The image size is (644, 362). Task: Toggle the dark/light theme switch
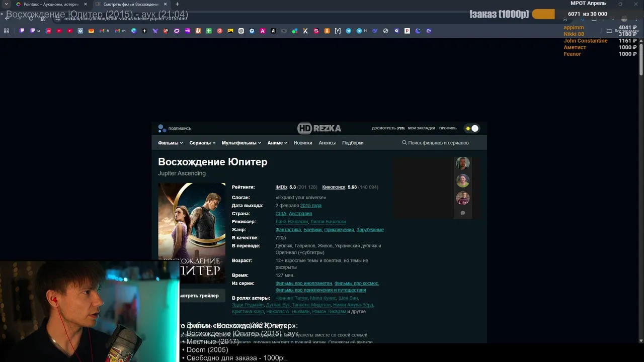tap(472, 128)
